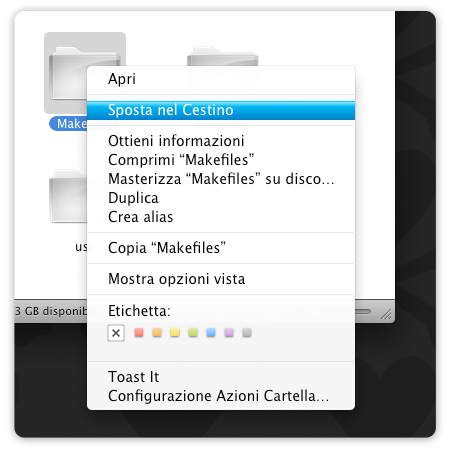Select the folder icon in the lower-left
The image size is (450, 450).
68,196
